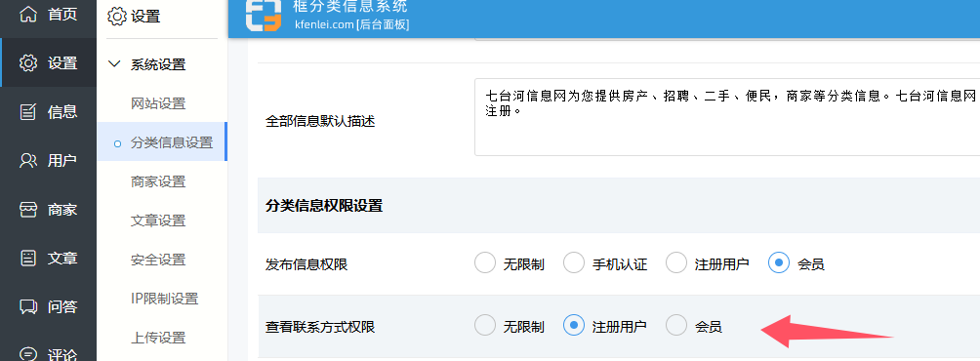
Task: Select 会员 radio for 查看联系方式权限
Action: click(x=676, y=326)
